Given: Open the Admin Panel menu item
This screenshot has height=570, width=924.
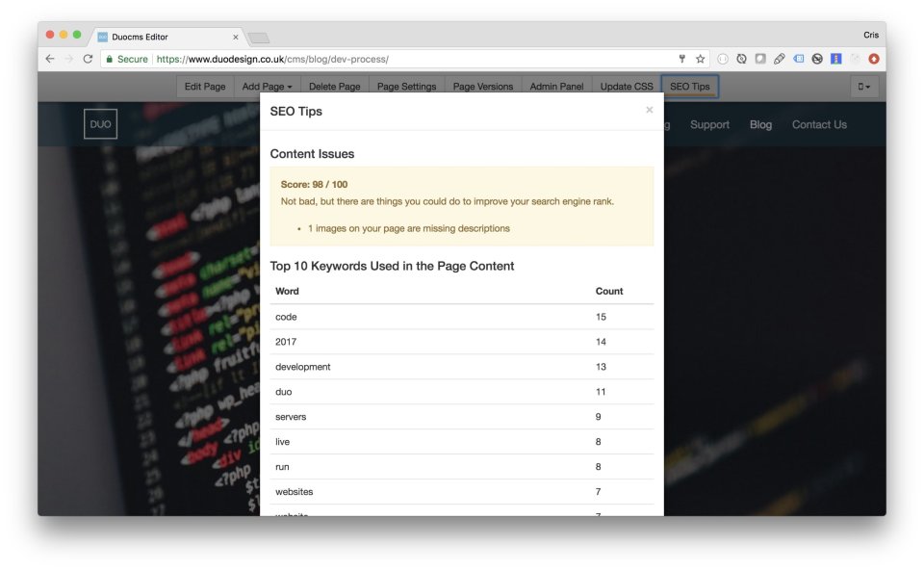Looking at the screenshot, I should pos(556,86).
